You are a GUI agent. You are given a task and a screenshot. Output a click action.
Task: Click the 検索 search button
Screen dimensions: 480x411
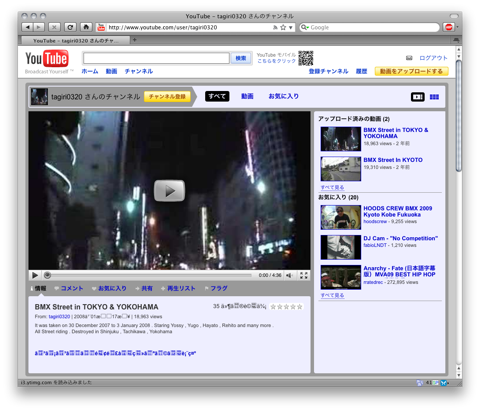pos(241,58)
